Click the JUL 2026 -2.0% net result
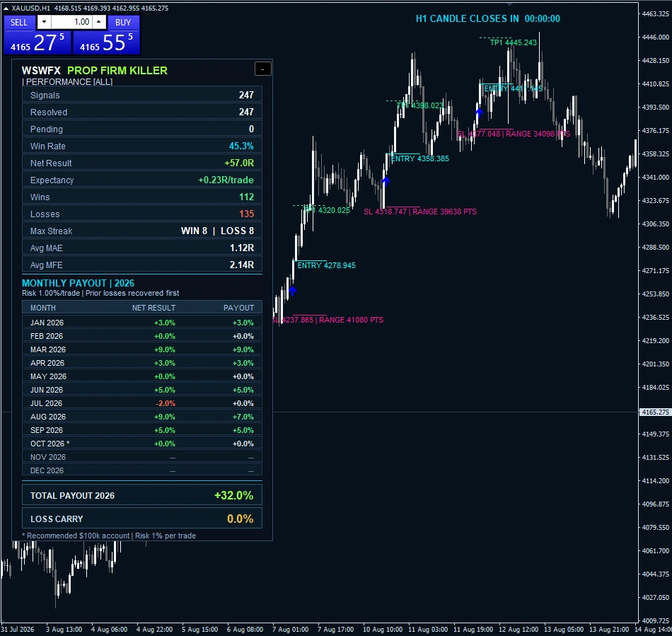 click(x=165, y=403)
